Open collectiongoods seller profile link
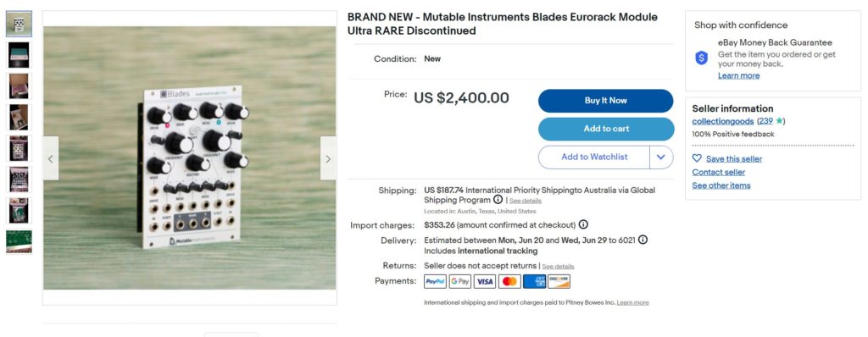The height and width of the screenshot is (337, 868). tap(722, 121)
